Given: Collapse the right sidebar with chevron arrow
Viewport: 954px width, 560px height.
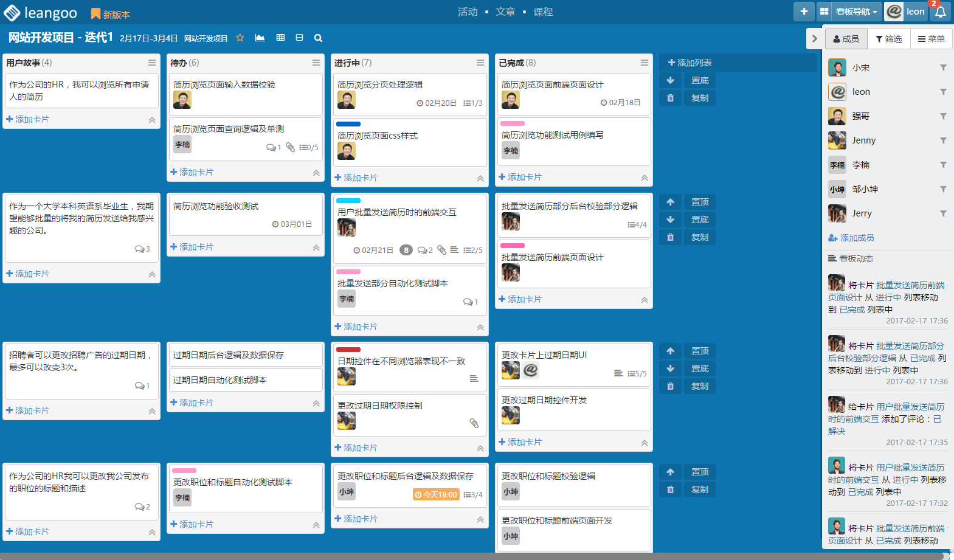Looking at the screenshot, I should [x=814, y=39].
